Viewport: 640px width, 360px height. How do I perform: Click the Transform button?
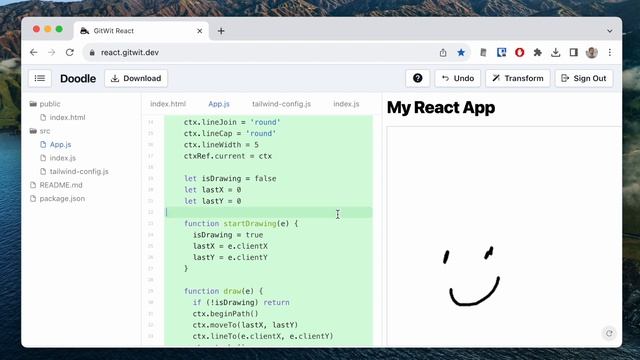click(x=518, y=78)
